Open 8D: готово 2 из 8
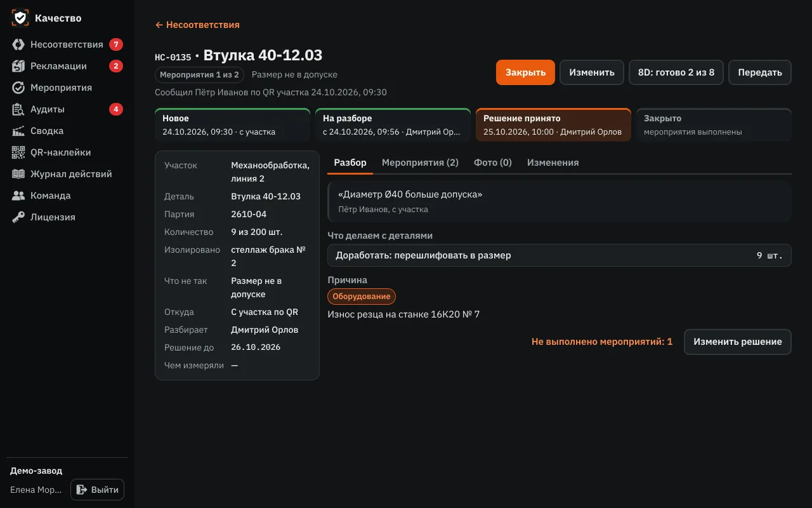This screenshot has width=812, height=508. (x=676, y=72)
